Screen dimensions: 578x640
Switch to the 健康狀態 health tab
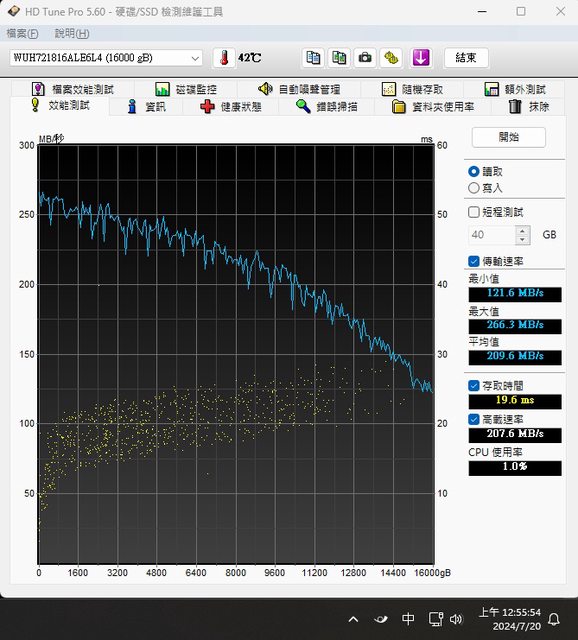[231, 107]
